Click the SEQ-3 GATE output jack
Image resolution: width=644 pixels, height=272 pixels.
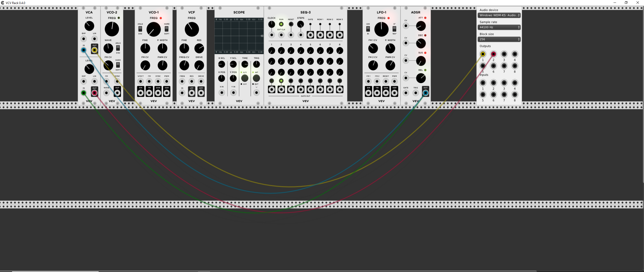310,35
